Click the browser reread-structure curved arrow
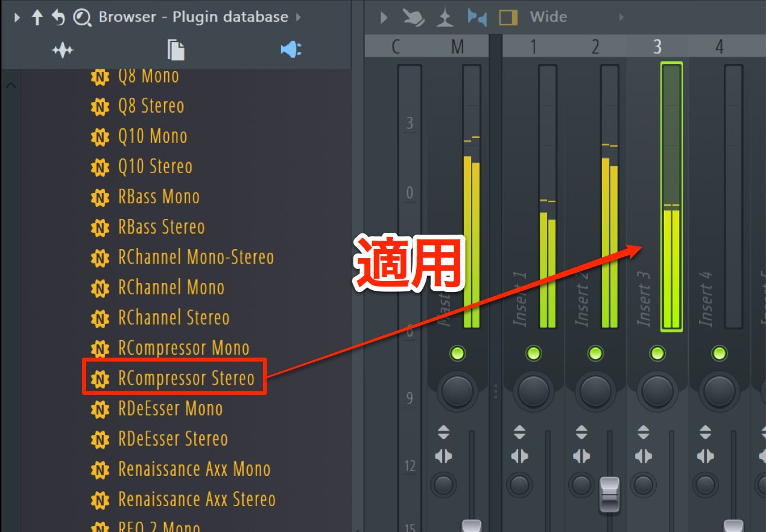 point(58,17)
